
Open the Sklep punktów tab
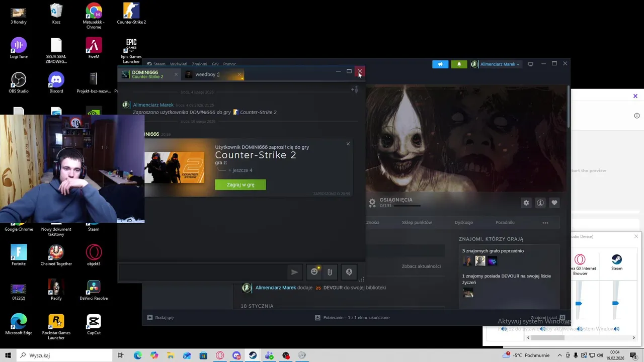(417, 222)
